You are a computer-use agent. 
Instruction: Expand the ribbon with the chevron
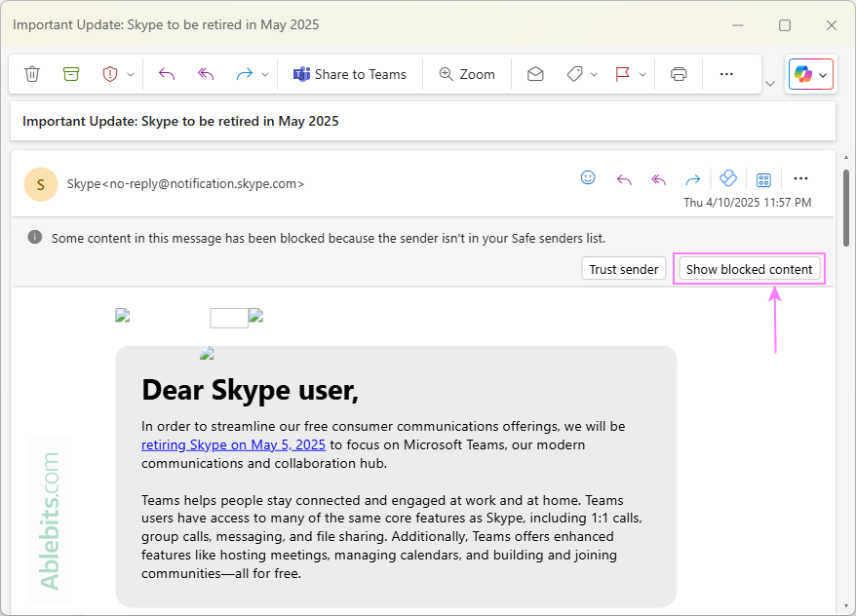click(x=770, y=84)
